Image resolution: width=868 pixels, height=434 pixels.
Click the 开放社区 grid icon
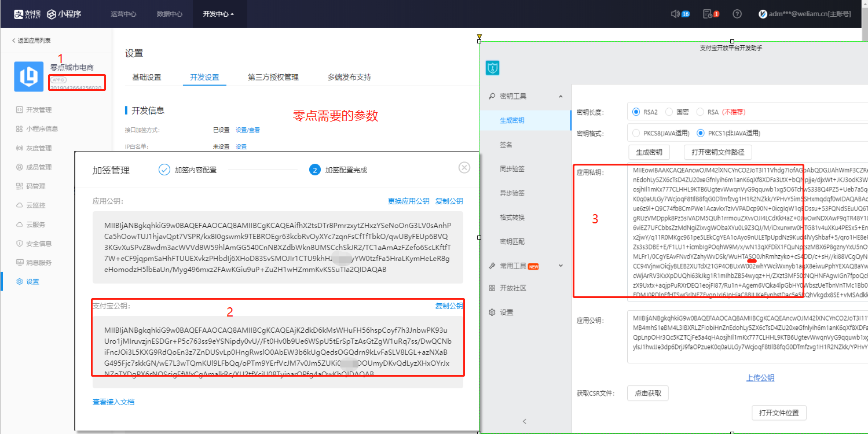pyautogui.click(x=492, y=288)
